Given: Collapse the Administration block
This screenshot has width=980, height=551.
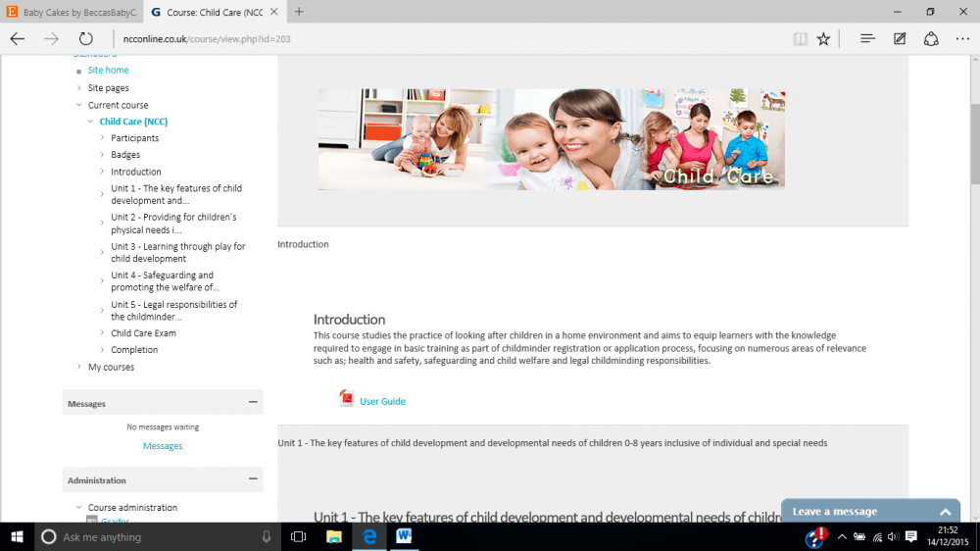Looking at the screenshot, I should (253, 479).
